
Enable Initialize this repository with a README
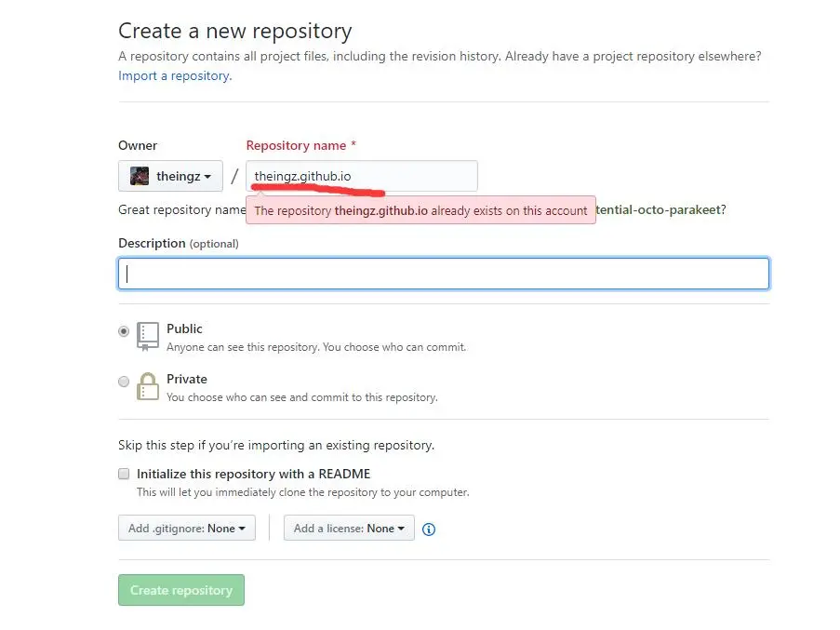tap(124, 474)
